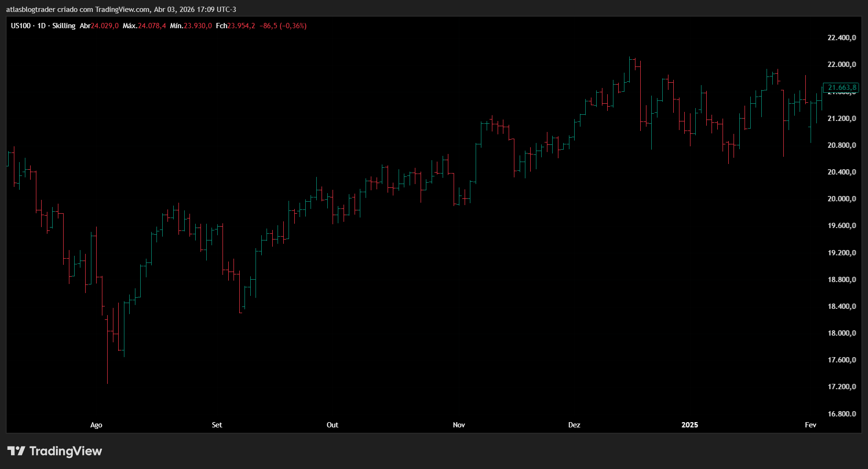The width and height of the screenshot is (868, 469).
Task: Click the Fev month marker on time axis
Action: (x=810, y=425)
